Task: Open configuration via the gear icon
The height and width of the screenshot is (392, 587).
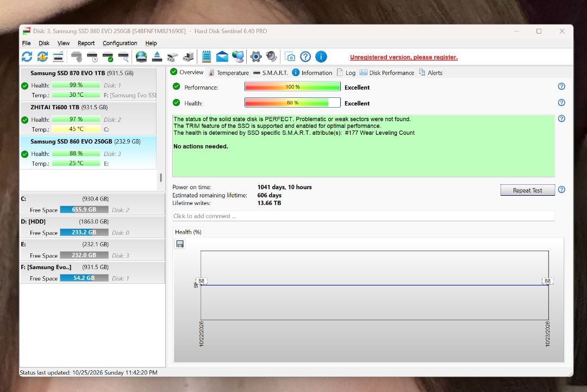Action: 255,57
